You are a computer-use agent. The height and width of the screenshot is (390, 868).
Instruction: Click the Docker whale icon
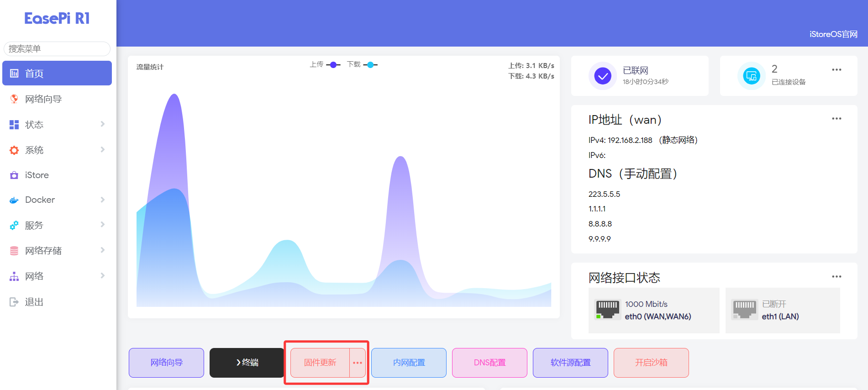(14, 200)
